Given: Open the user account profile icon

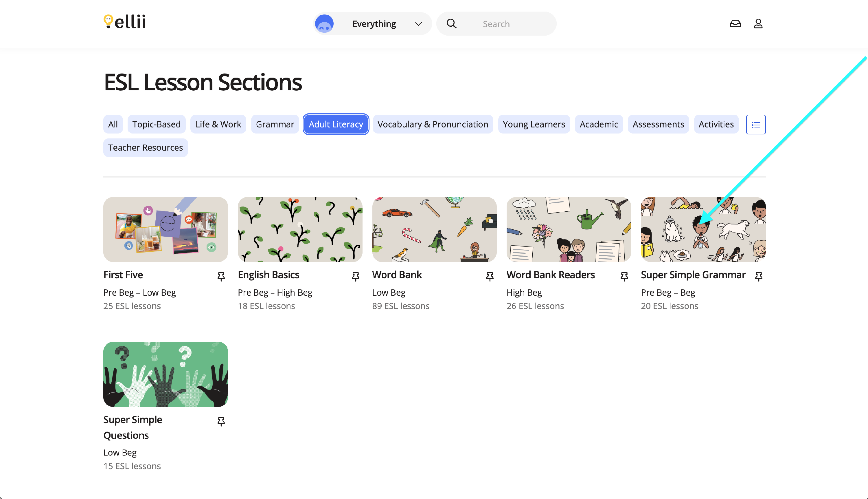Looking at the screenshot, I should [758, 24].
